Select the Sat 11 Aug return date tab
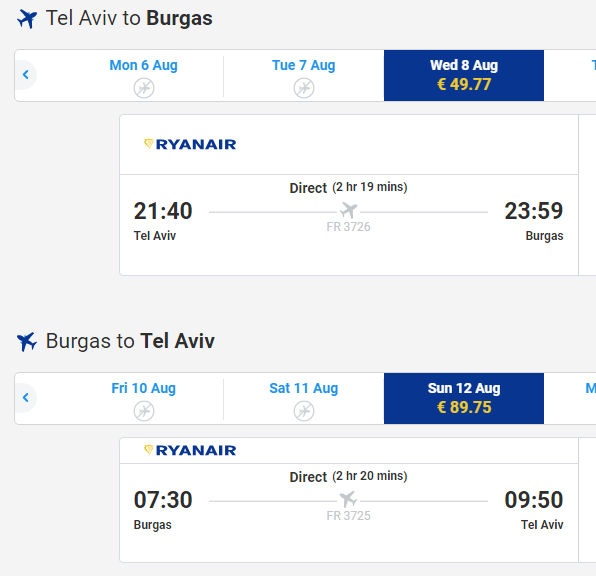The image size is (596, 576). (304, 398)
